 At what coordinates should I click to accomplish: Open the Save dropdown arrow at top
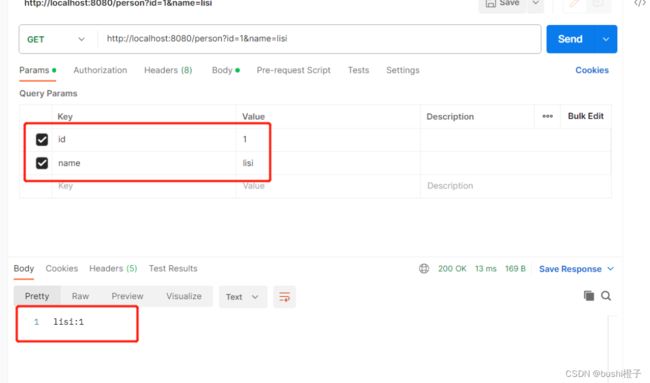[536, 3]
